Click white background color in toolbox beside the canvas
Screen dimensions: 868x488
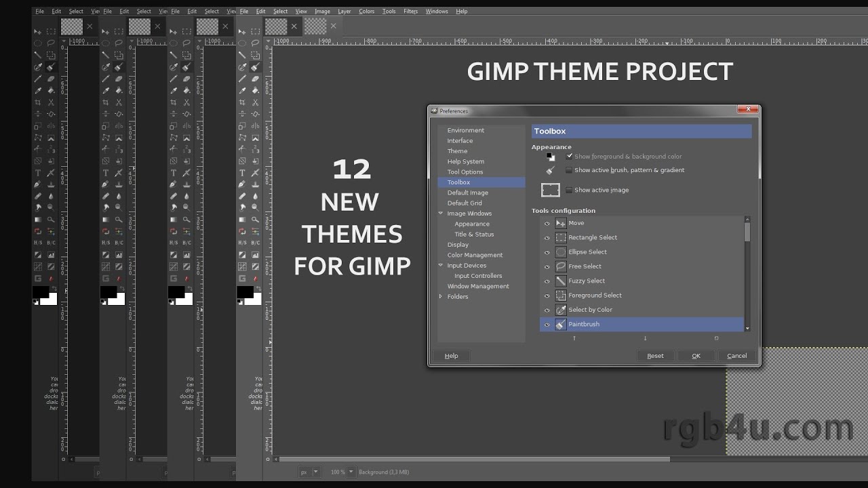256,300
